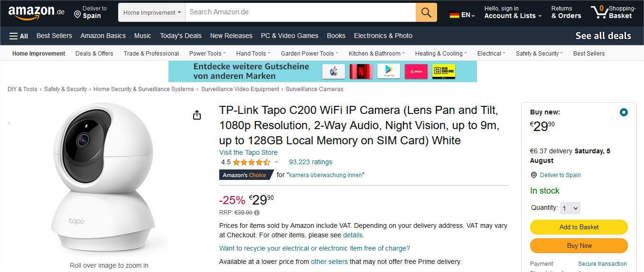Image resolution: width=644 pixels, height=272 pixels.
Task: Open the Home Improvement search category dropdown
Action: (152, 12)
